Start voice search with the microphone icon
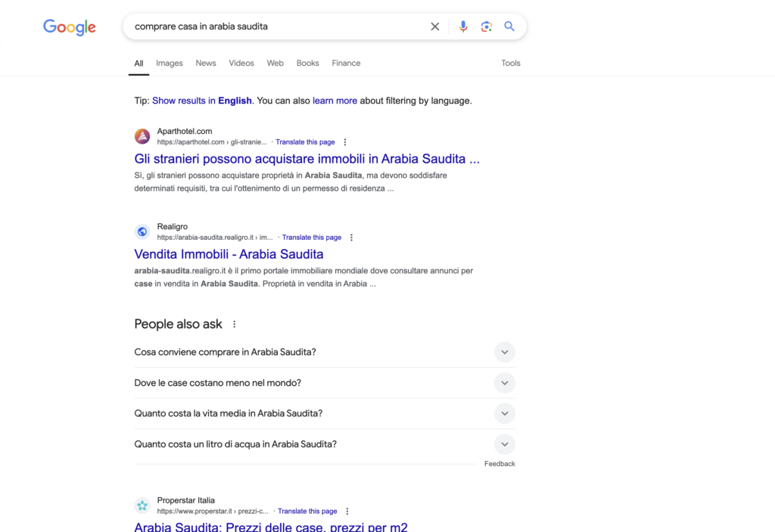The width and height of the screenshot is (775, 532). tap(462, 26)
